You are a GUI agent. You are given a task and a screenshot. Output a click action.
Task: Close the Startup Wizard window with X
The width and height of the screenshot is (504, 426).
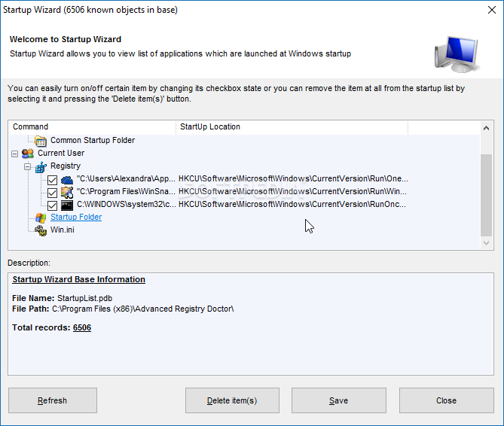[x=492, y=10]
